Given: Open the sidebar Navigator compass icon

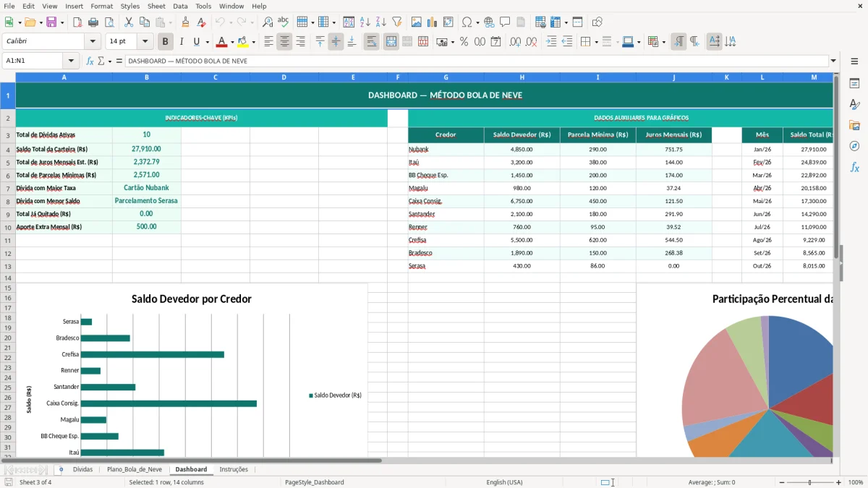Looking at the screenshot, I should (854, 147).
